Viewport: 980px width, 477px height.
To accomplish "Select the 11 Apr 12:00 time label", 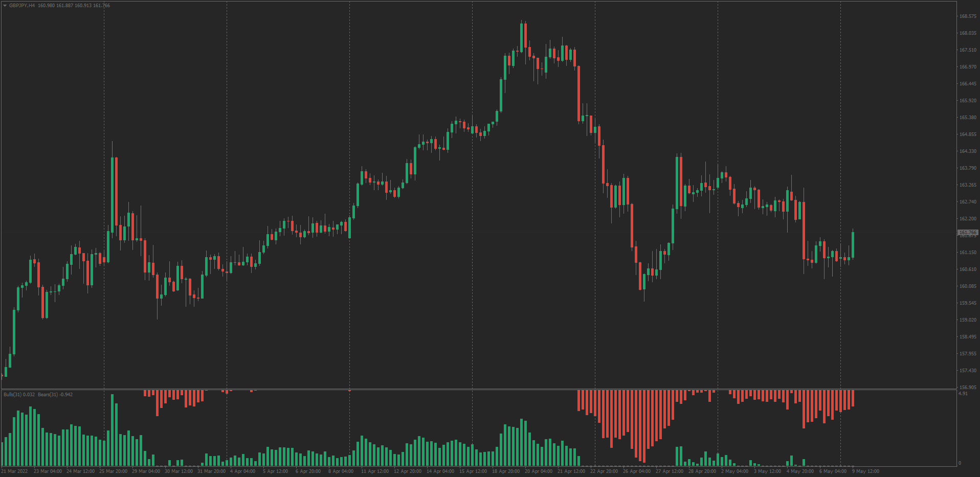I will point(375,471).
